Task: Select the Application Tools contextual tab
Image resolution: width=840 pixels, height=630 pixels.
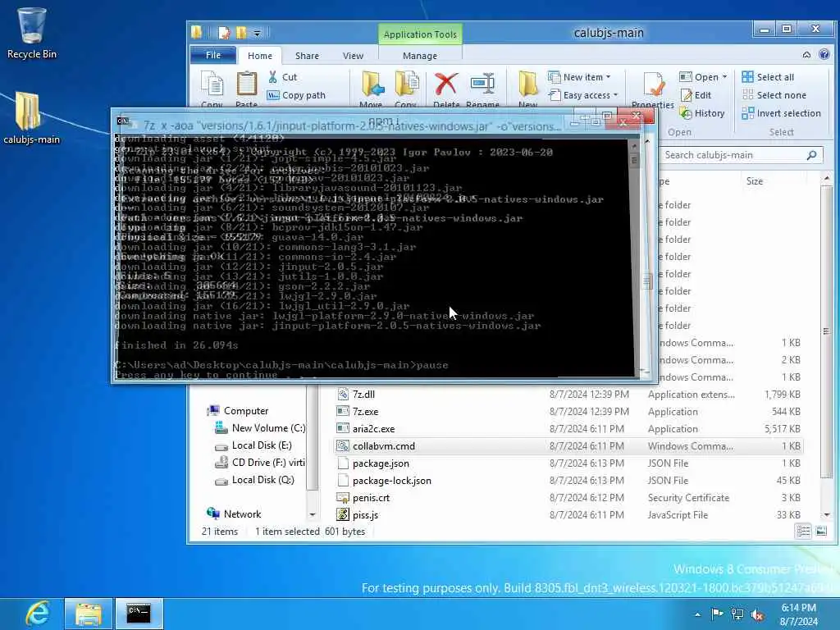Action: tap(420, 34)
